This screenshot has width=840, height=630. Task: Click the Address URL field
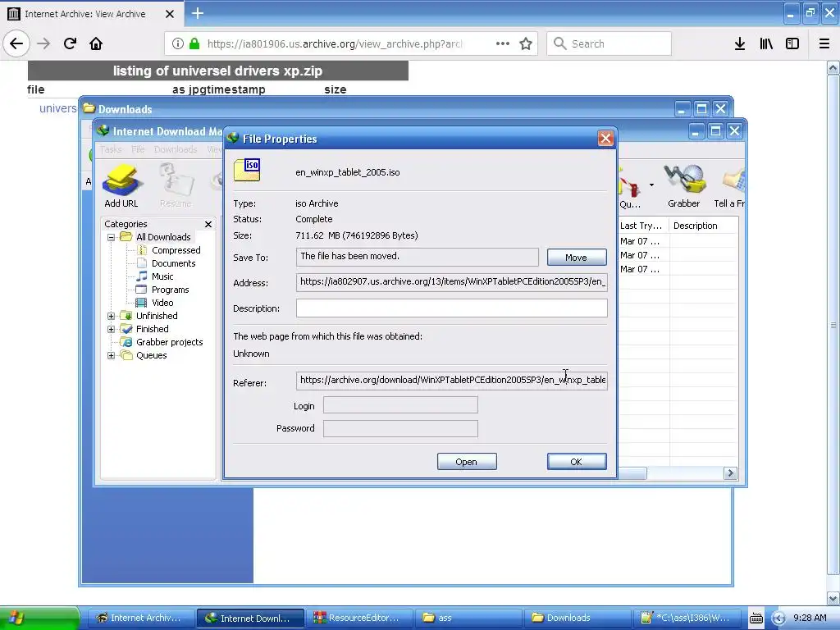click(x=452, y=282)
